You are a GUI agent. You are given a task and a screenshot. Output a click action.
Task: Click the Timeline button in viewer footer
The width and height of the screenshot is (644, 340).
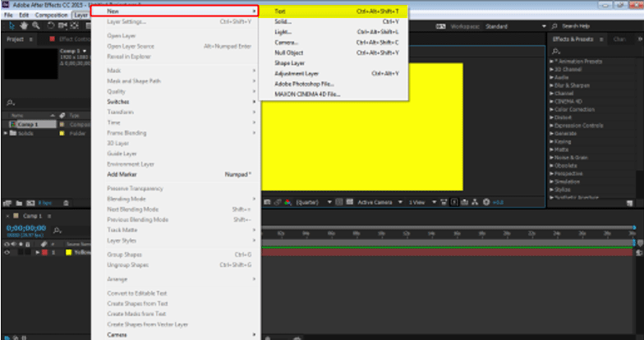coord(465,202)
